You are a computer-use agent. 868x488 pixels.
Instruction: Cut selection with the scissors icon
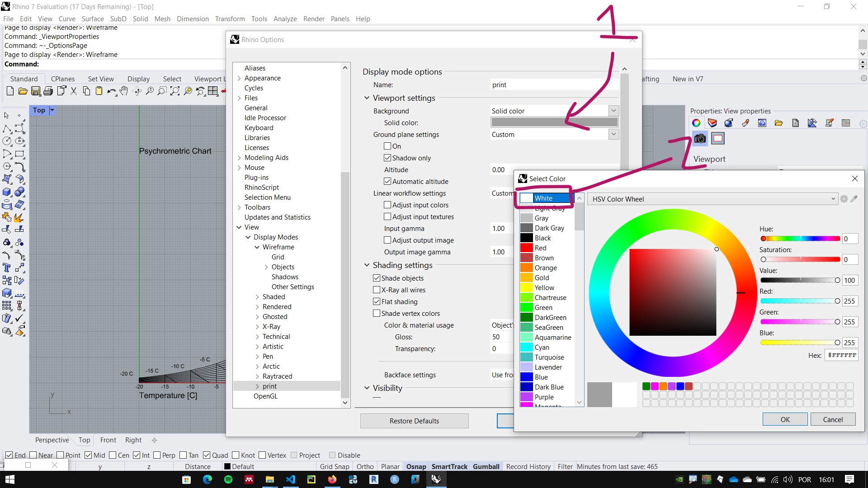pyautogui.click(x=74, y=91)
